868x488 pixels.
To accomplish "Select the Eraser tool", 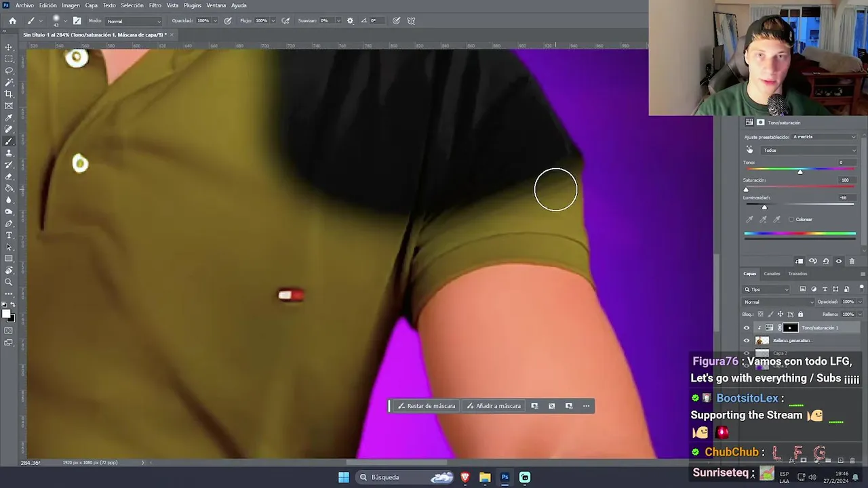I will (x=9, y=176).
